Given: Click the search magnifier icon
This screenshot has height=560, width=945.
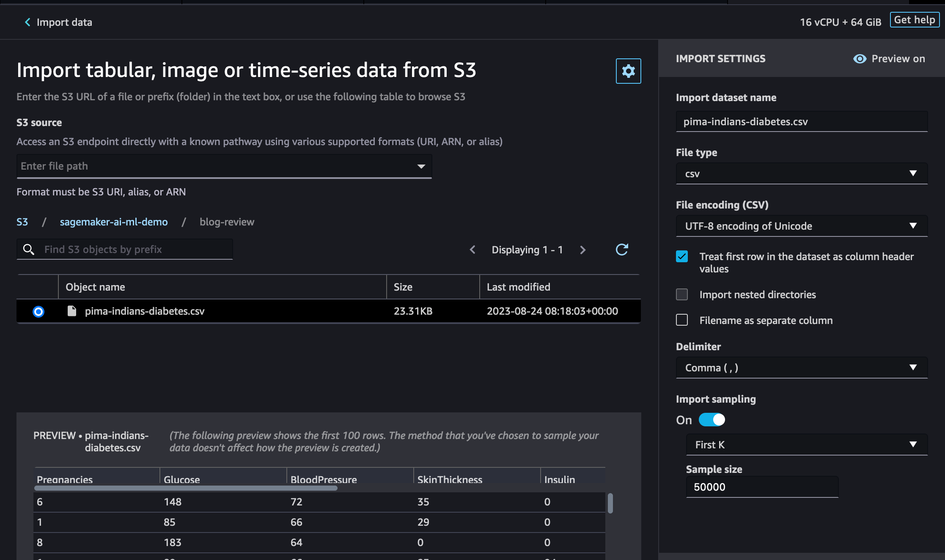Looking at the screenshot, I should [x=29, y=250].
